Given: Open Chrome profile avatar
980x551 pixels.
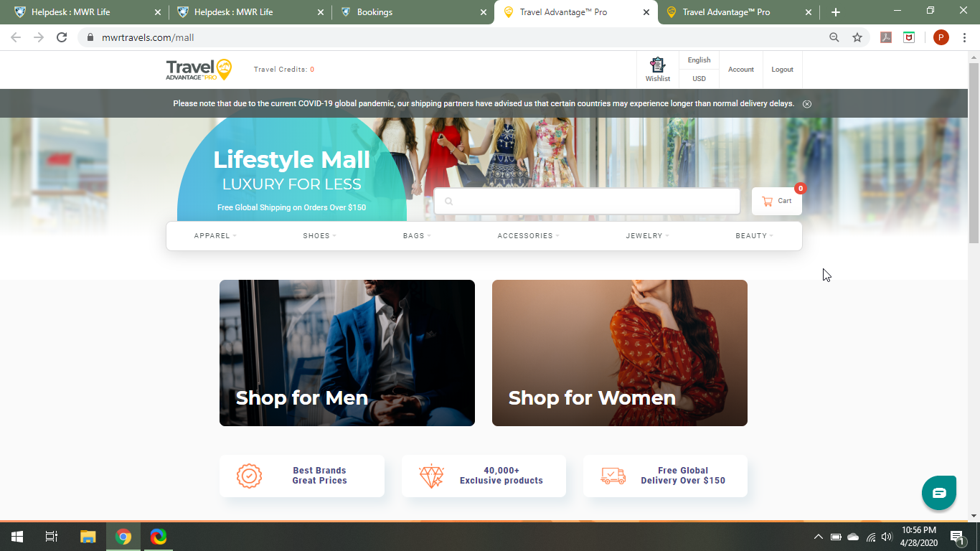Looking at the screenshot, I should coord(941,37).
